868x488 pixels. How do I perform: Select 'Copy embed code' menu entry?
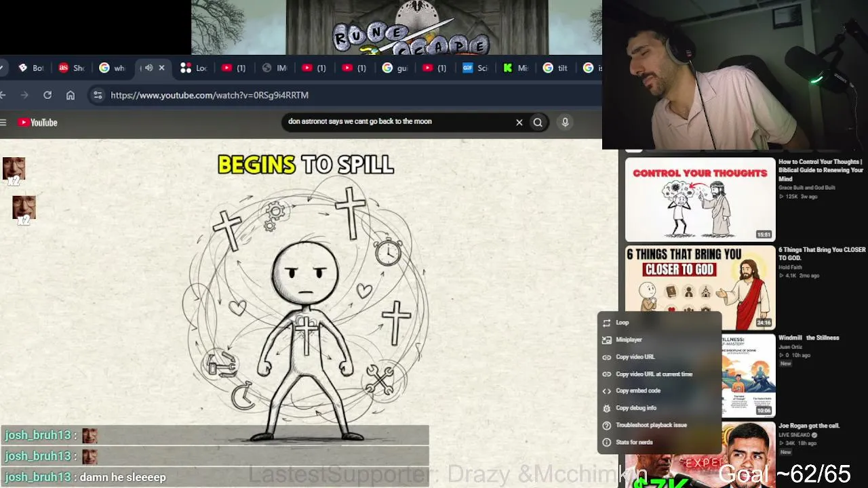pos(658,391)
